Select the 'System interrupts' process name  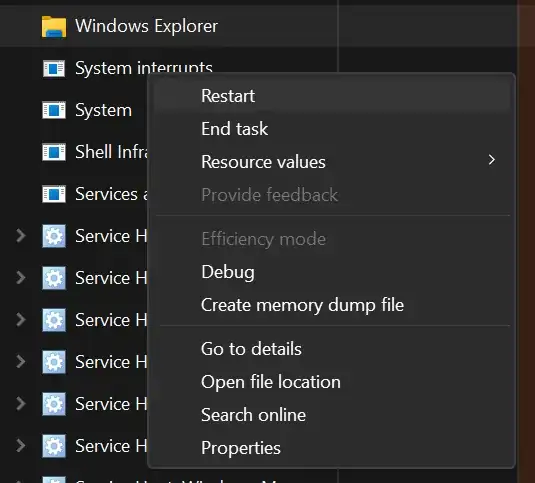point(144,67)
